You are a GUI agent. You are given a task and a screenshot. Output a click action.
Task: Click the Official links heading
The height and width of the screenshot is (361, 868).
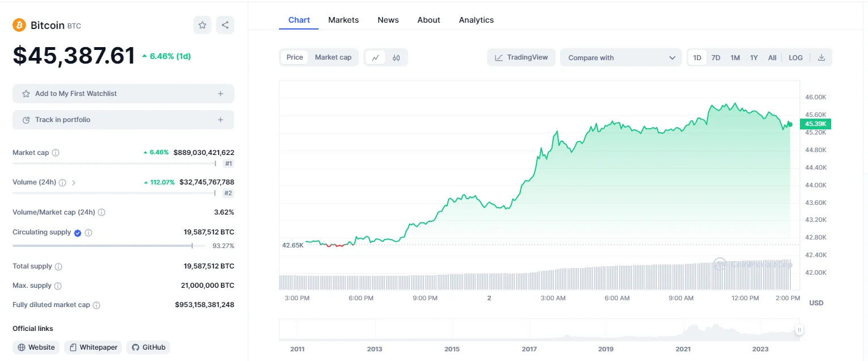click(33, 329)
